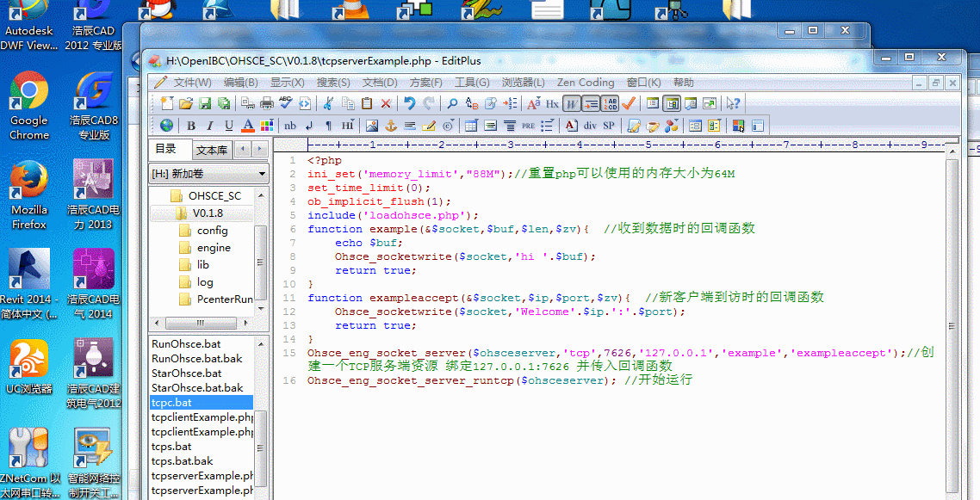Toggle bold formatting

[192, 125]
